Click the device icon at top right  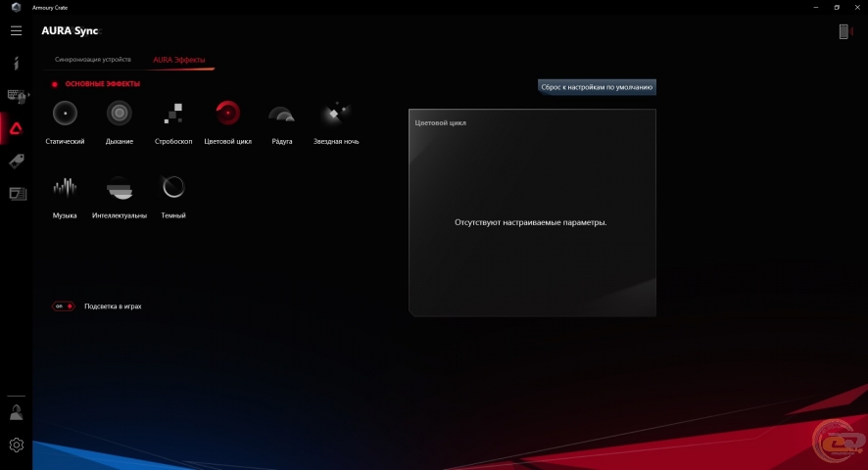tap(844, 31)
